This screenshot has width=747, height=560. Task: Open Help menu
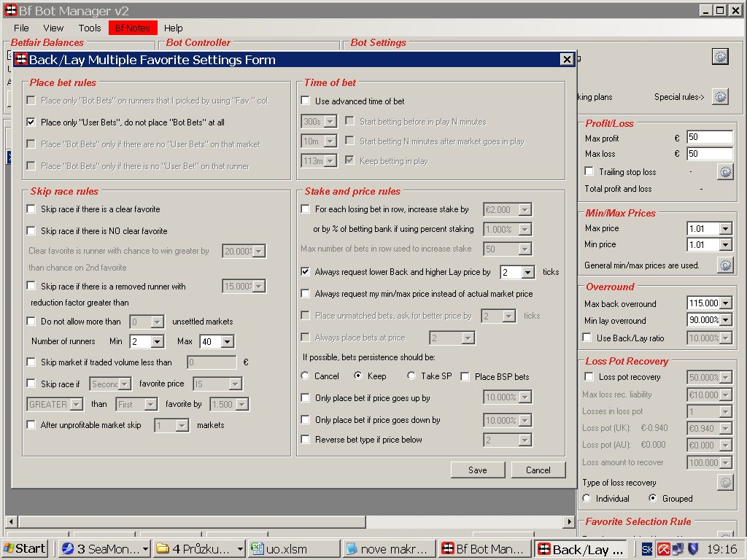[174, 28]
